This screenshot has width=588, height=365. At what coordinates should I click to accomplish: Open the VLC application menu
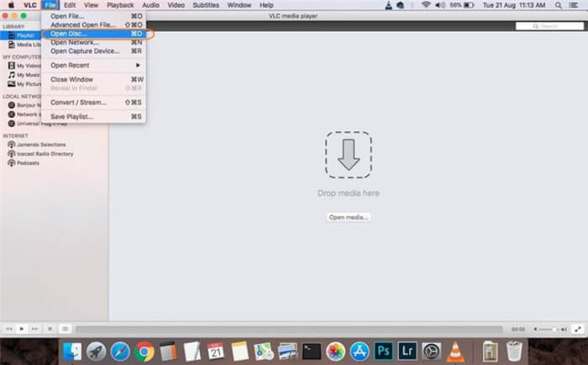pyautogui.click(x=30, y=5)
